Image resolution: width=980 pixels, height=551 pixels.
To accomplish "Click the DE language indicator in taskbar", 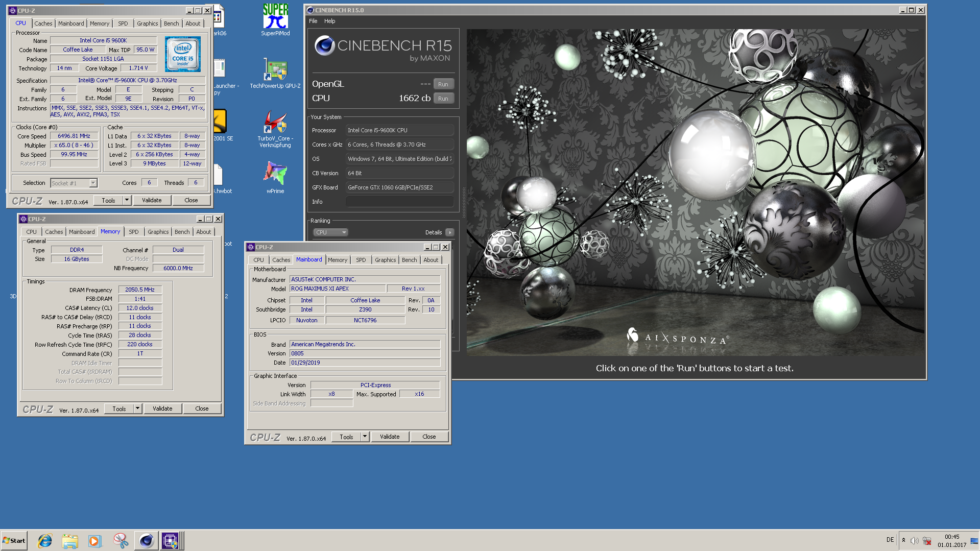I will click(x=890, y=540).
